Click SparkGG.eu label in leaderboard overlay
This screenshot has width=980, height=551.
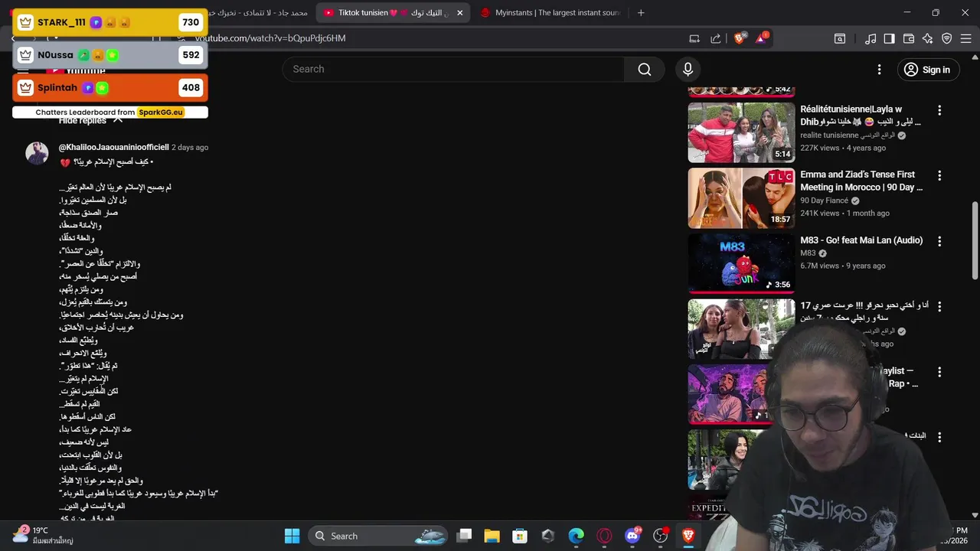click(161, 112)
